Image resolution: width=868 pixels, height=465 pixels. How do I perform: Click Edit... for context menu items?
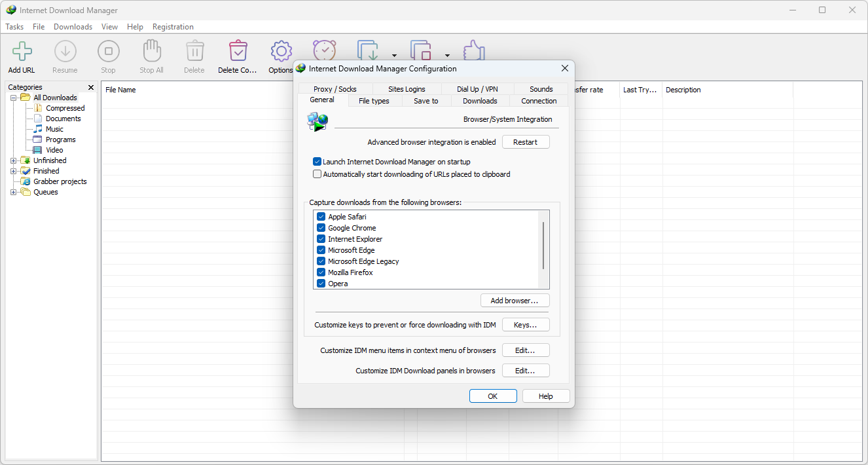pos(526,350)
